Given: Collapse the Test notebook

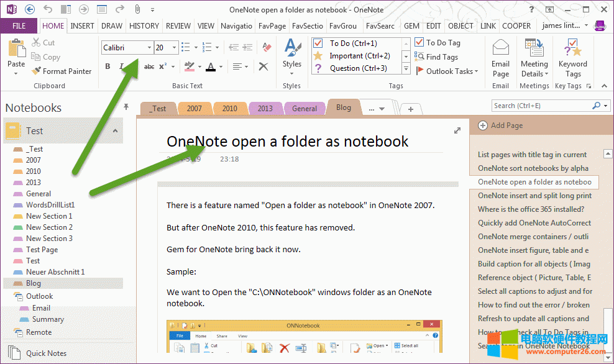Looking at the screenshot, I should (114, 130).
